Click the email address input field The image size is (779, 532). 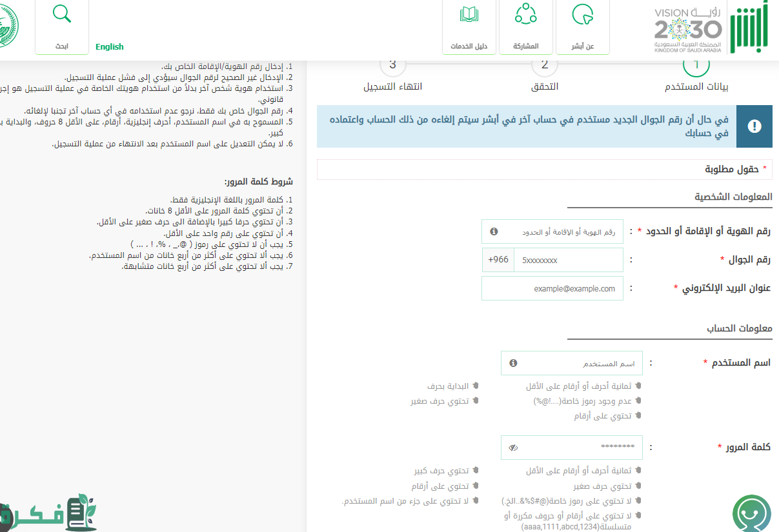coord(552,288)
